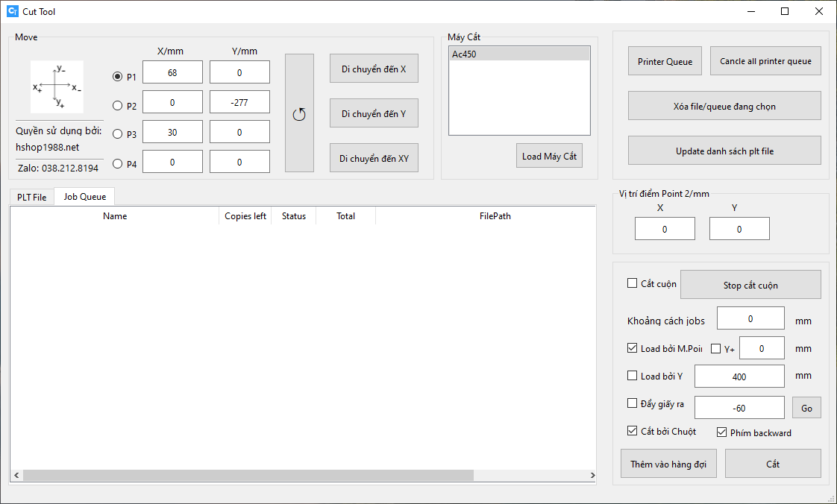Click the Name column header
Image resolution: width=837 pixels, height=504 pixels.
click(115, 216)
